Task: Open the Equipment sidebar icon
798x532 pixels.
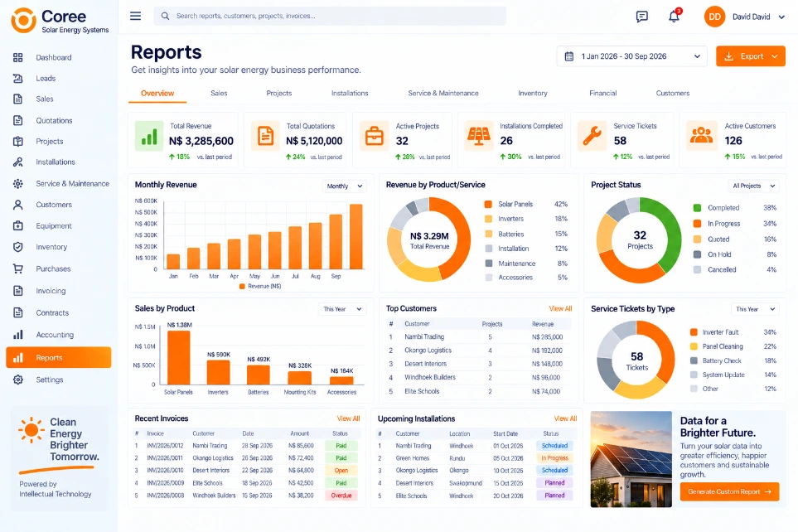Action: [17, 225]
